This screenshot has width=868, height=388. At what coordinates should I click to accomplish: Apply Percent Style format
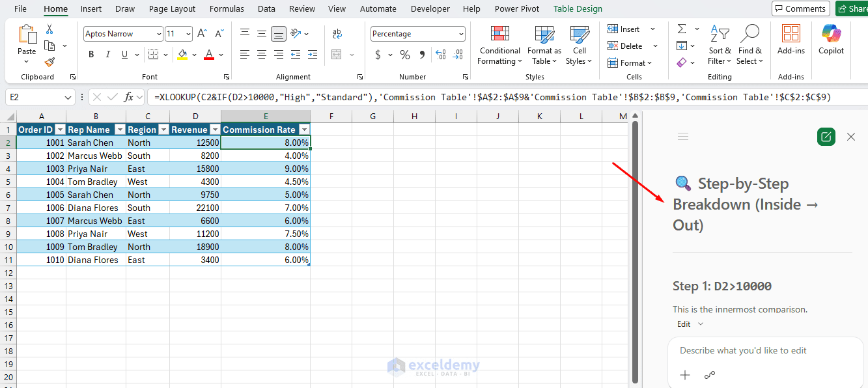coord(405,55)
